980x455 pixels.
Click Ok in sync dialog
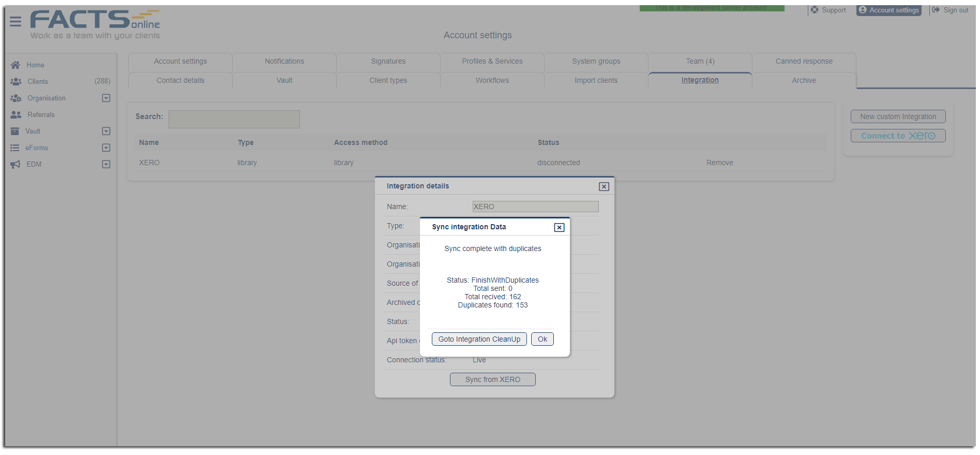[542, 339]
